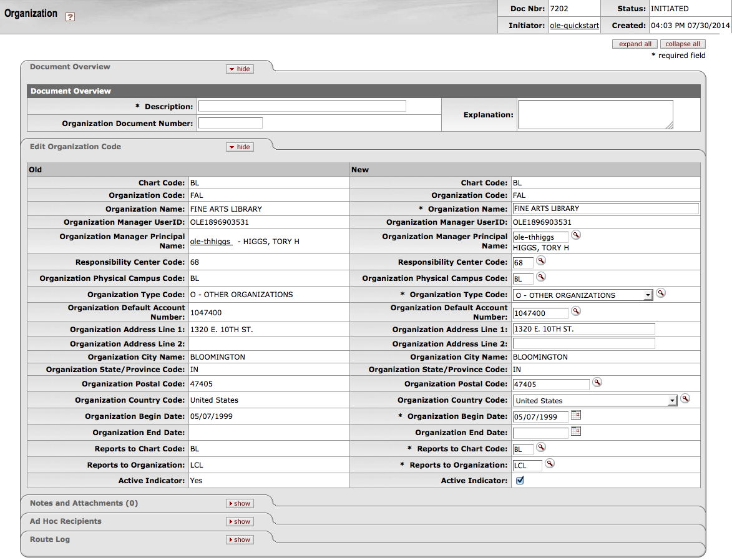Open lookup for Organization Physical Campus Code
732x560 pixels.
541,277
